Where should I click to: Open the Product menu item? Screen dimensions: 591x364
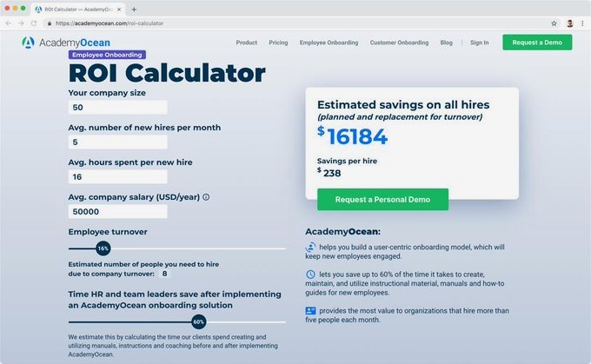coord(247,43)
